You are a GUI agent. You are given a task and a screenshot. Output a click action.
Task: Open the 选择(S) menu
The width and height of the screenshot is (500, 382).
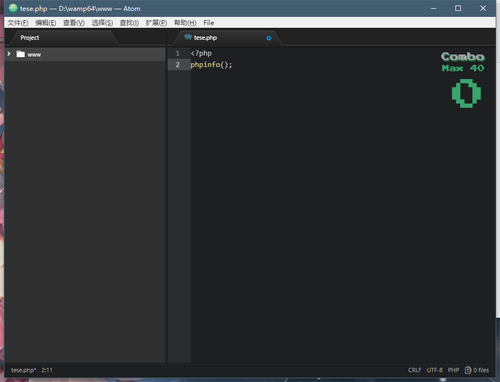point(102,23)
